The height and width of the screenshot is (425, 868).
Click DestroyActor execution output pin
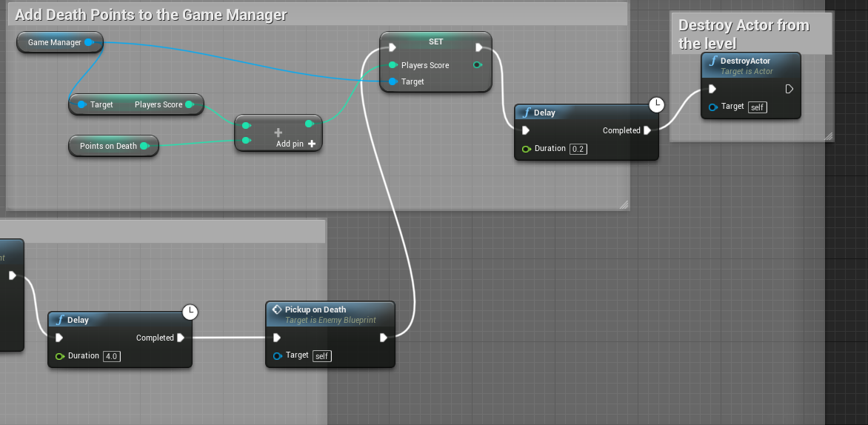pos(789,89)
